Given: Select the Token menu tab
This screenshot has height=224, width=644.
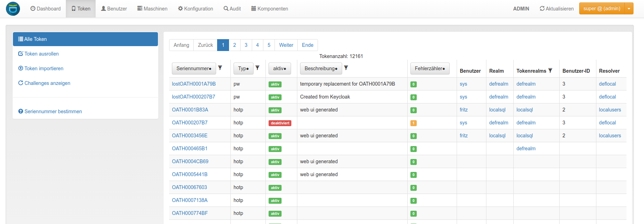Looking at the screenshot, I should tap(81, 9).
